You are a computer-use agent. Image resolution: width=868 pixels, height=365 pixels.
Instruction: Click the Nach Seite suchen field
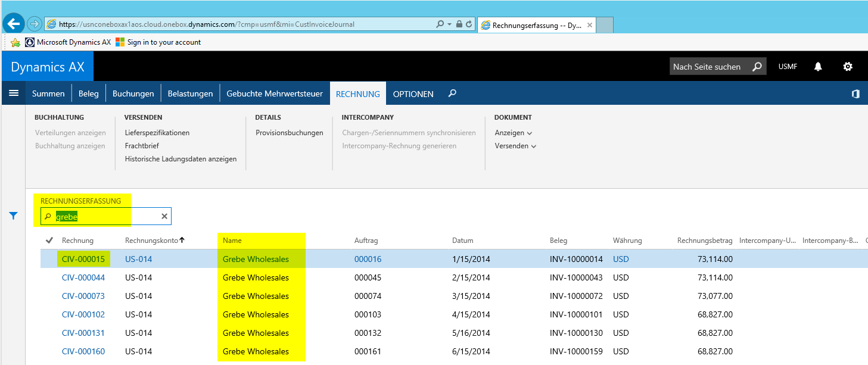(x=707, y=67)
